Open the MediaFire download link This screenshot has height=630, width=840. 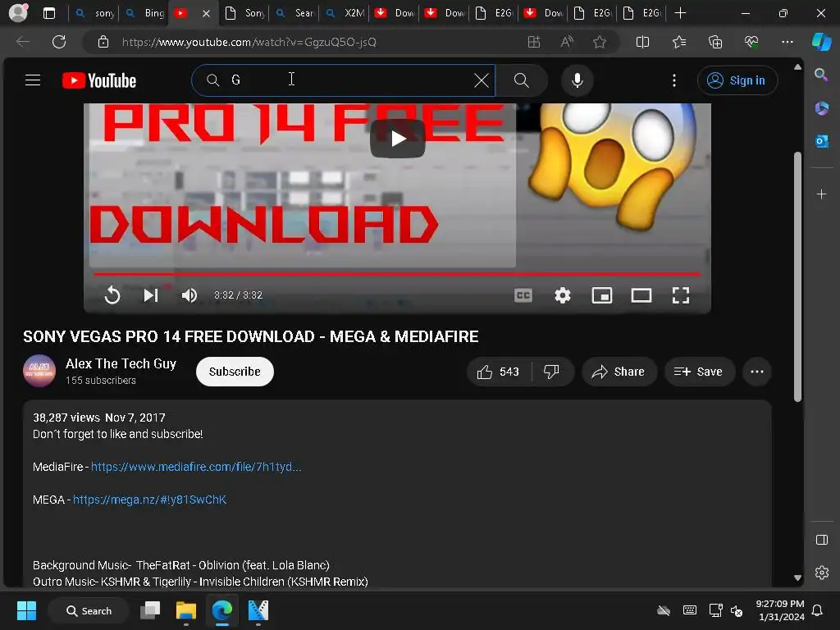196,467
